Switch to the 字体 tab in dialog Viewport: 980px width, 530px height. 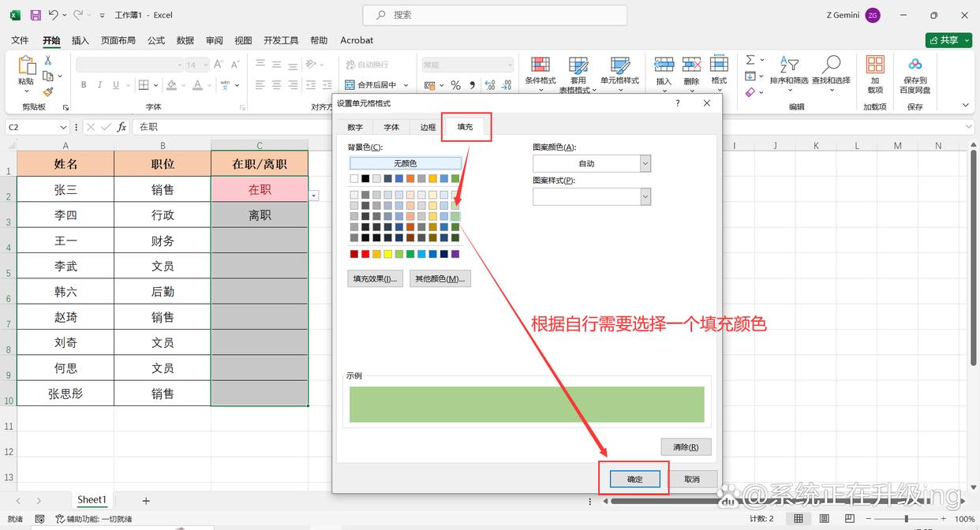[391, 127]
